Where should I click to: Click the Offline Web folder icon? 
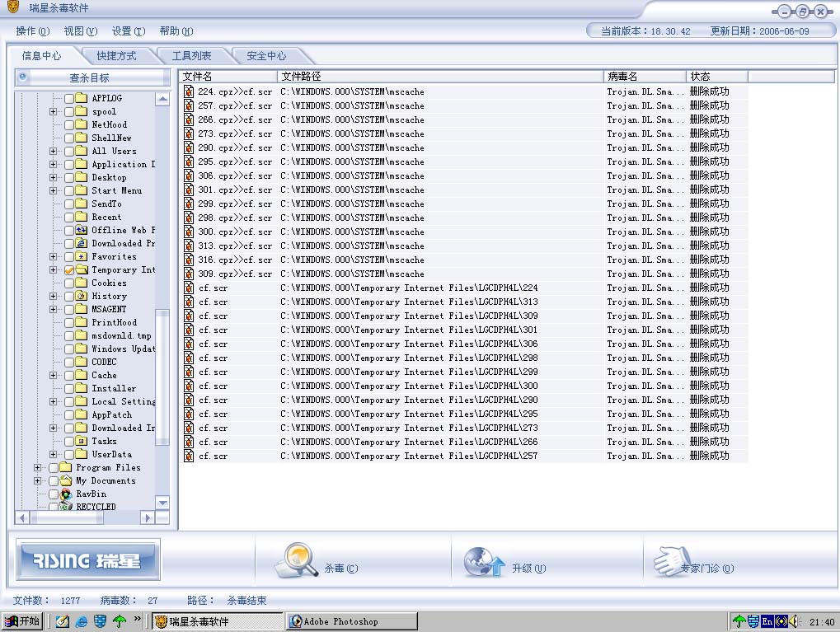tap(82, 230)
